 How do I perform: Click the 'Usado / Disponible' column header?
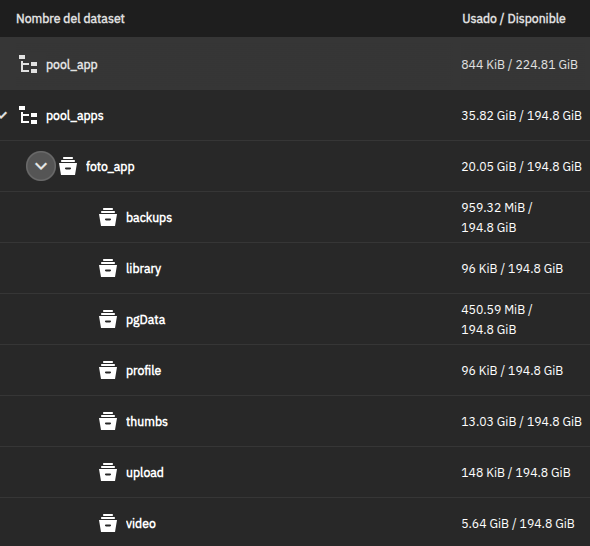click(x=514, y=19)
